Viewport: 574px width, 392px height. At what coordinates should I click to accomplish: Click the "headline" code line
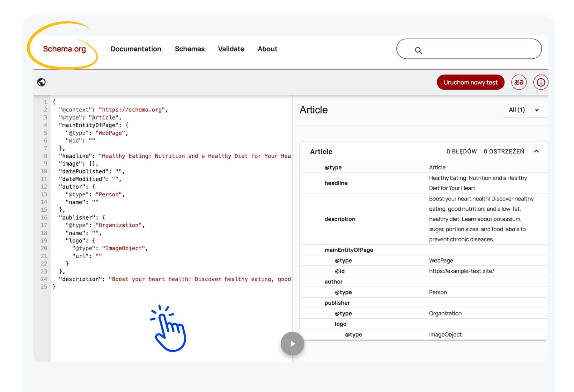(175, 156)
